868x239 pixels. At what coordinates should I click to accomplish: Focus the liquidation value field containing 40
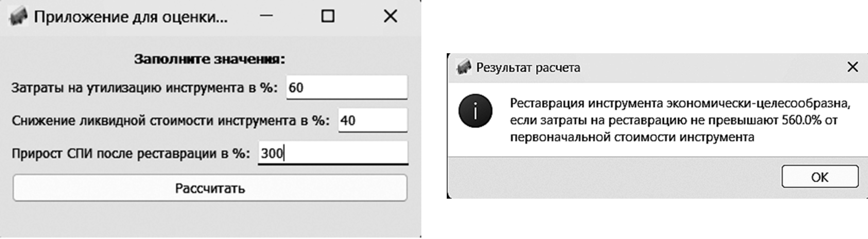[x=373, y=120]
